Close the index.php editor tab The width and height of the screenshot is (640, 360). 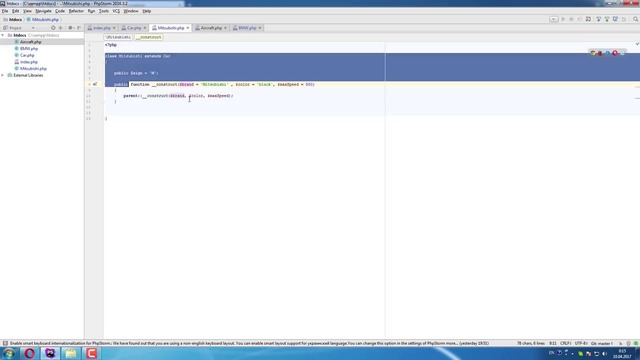pyautogui.click(x=114, y=28)
